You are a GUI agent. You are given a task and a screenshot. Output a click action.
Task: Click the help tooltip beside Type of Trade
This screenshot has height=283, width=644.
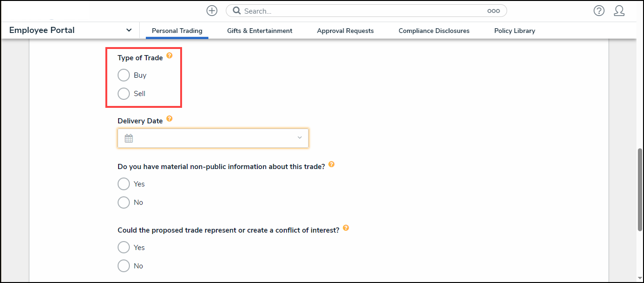coord(169,55)
